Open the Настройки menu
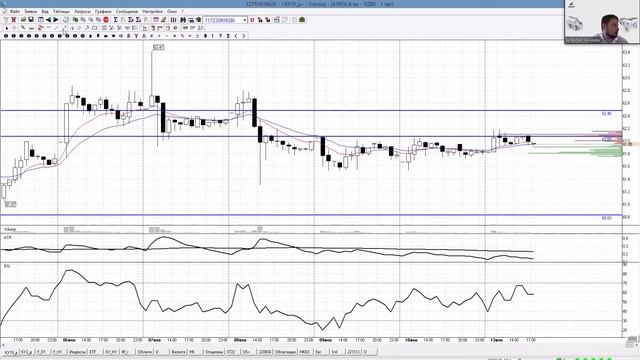This screenshot has width=640, height=360. coord(153,11)
